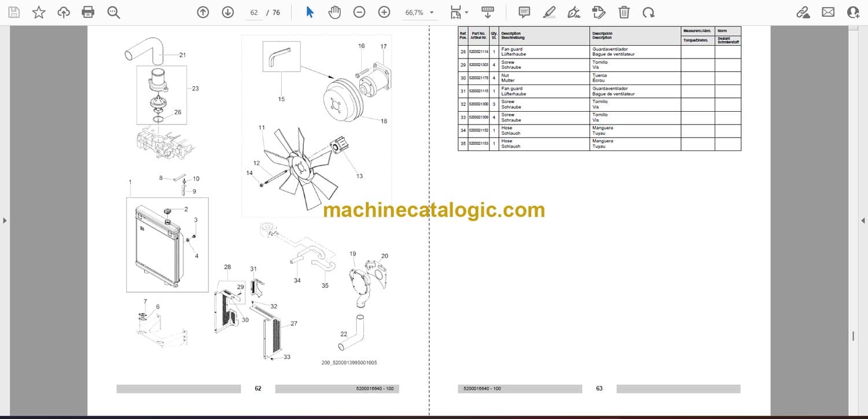Click the scrolling mode keyboard-arrow icon
Screen dimensions: 868x419
(488, 12)
